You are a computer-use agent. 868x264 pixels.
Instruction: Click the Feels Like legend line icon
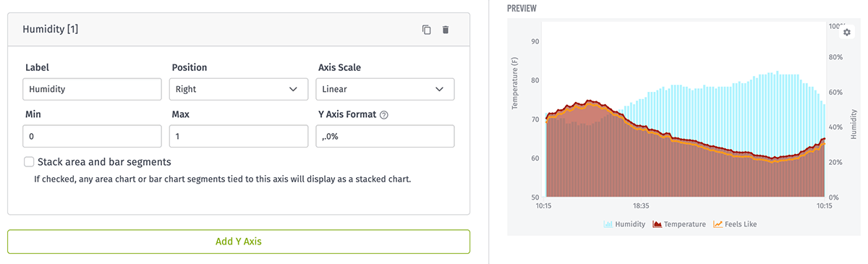click(718, 224)
